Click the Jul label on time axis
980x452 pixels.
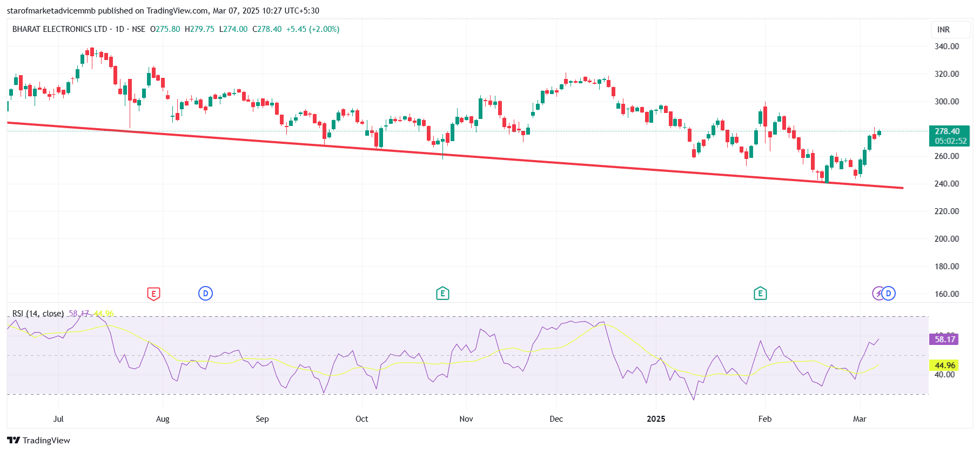(58, 419)
